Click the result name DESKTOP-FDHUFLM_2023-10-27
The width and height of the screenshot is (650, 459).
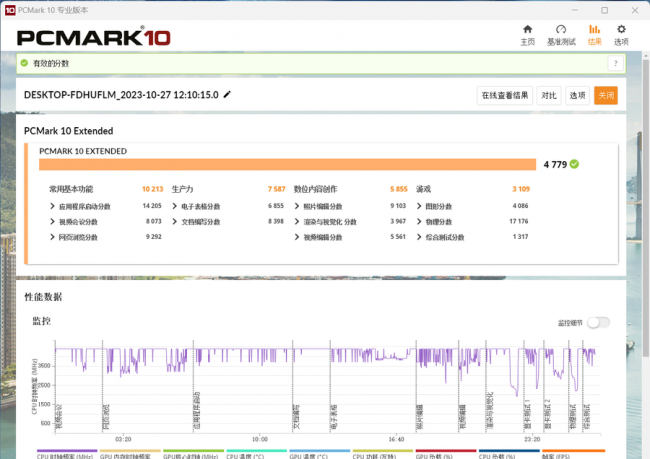121,95
